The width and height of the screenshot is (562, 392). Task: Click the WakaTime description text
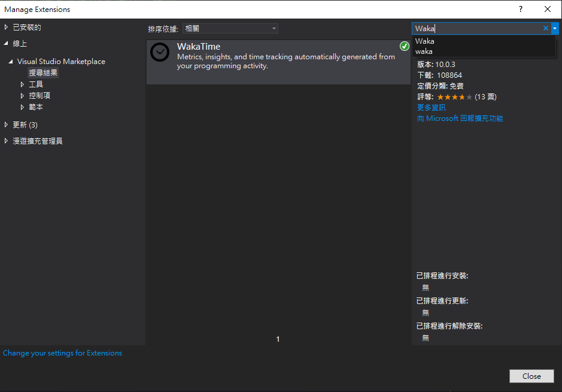[x=285, y=61]
